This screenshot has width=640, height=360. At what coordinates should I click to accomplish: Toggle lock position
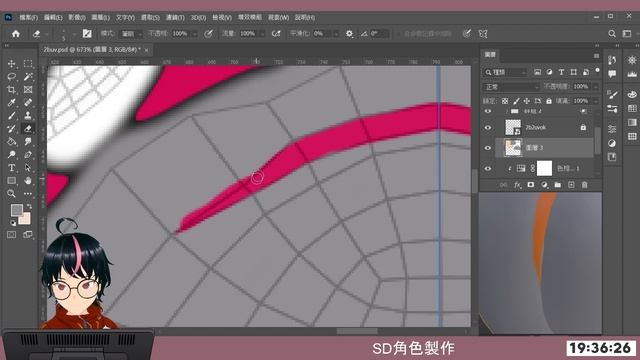click(527, 101)
